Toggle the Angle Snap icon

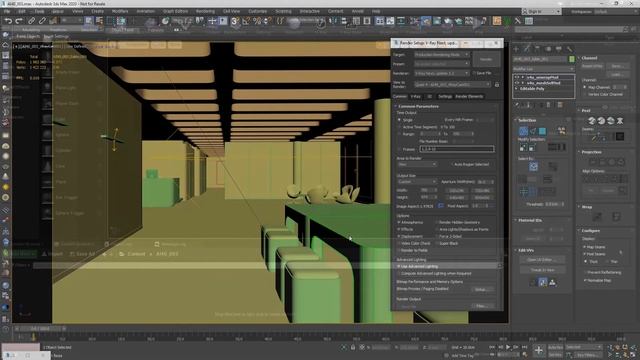click(x=246, y=21)
